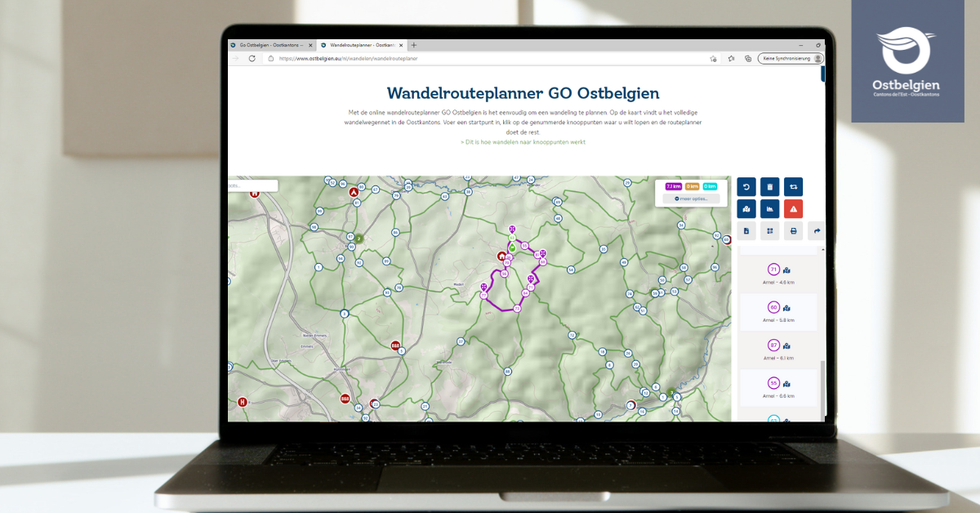The height and width of the screenshot is (513, 980).
Task: Select node 87 circle in route list
Action: point(773,346)
